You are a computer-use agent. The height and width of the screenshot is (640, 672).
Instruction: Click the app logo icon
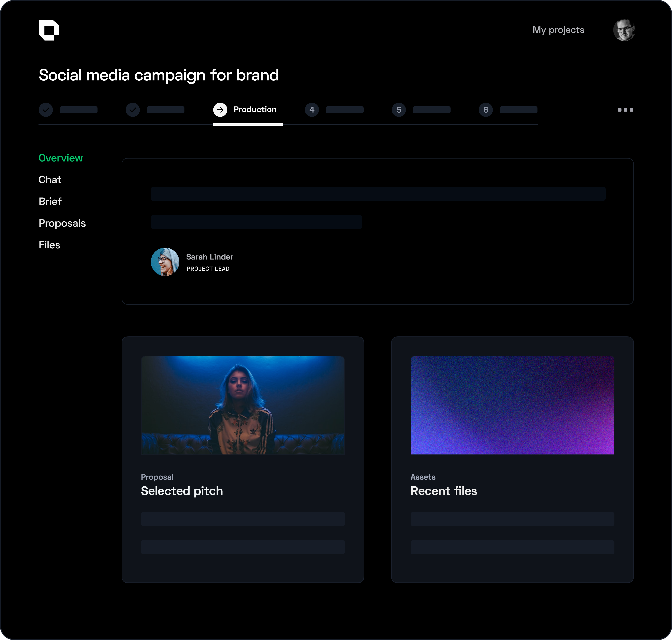pos(49,30)
